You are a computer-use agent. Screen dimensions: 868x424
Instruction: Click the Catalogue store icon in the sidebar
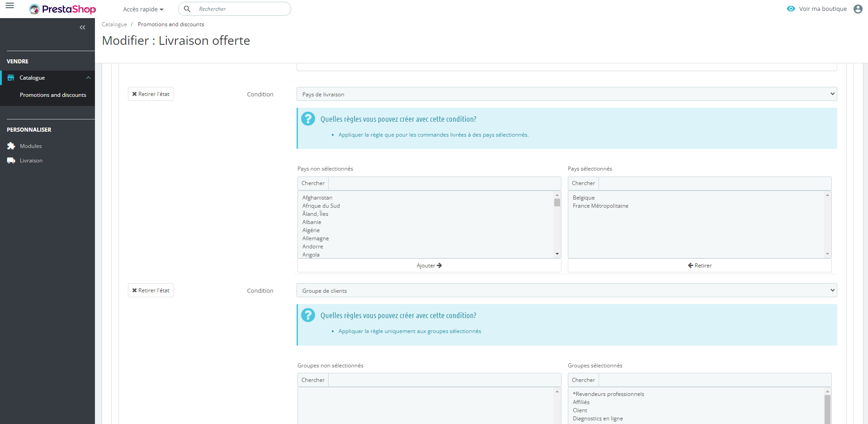pyautogui.click(x=11, y=78)
